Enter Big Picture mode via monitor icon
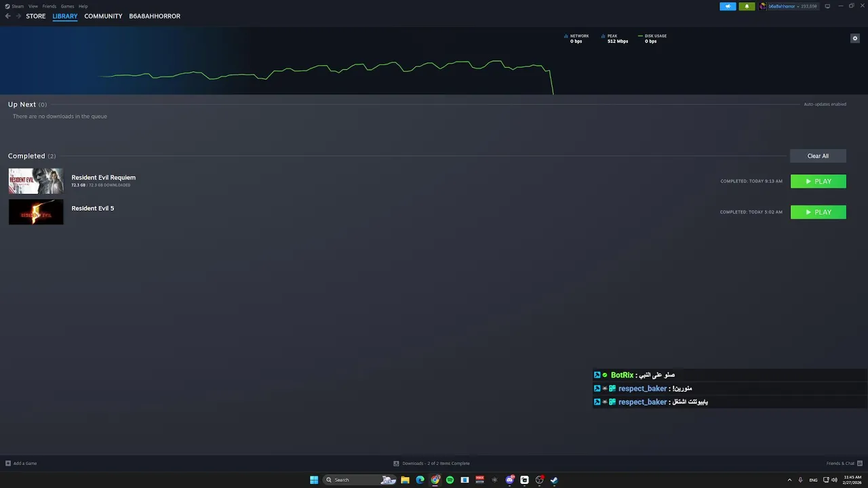The height and width of the screenshot is (488, 868). coord(827,6)
